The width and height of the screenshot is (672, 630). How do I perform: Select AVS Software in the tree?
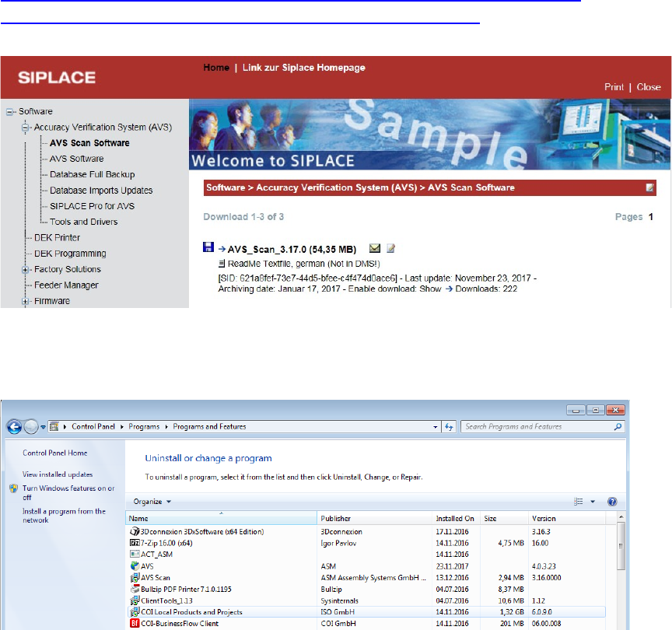coord(77,159)
